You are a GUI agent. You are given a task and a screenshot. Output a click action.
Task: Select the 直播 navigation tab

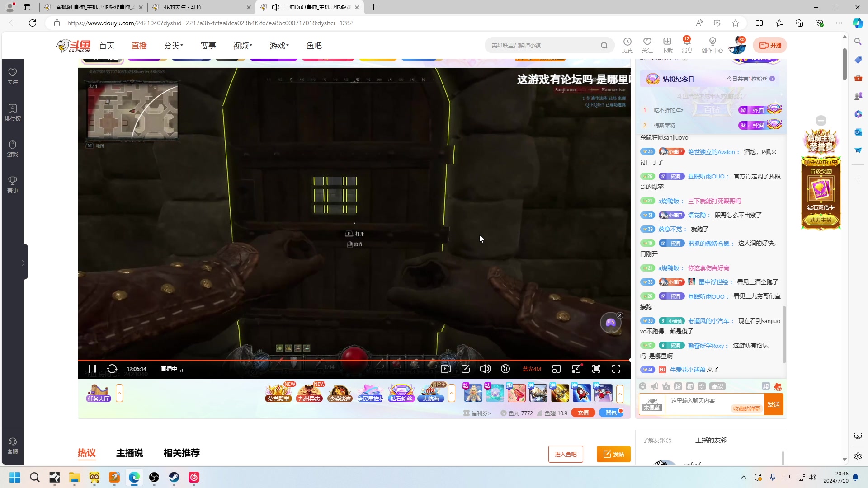tap(139, 46)
